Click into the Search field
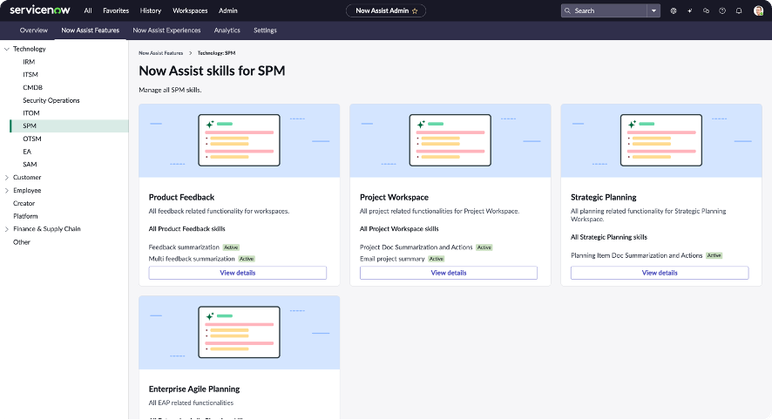 click(x=609, y=11)
